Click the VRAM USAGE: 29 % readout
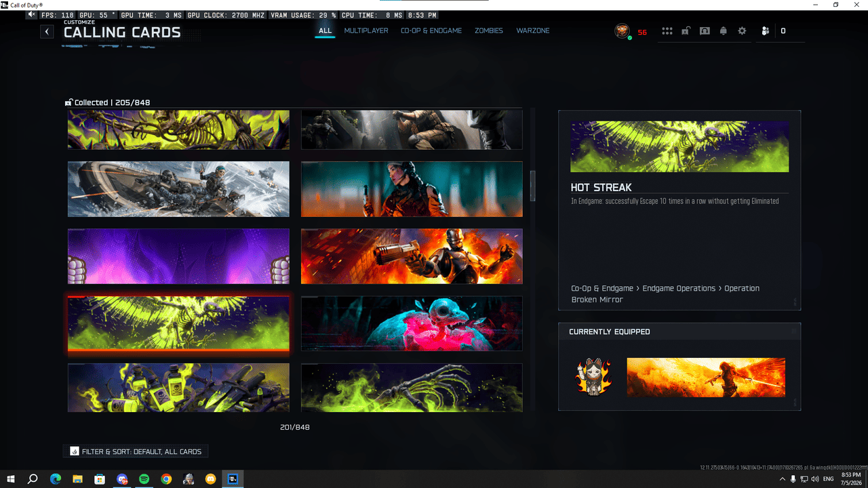 click(x=303, y=15)
